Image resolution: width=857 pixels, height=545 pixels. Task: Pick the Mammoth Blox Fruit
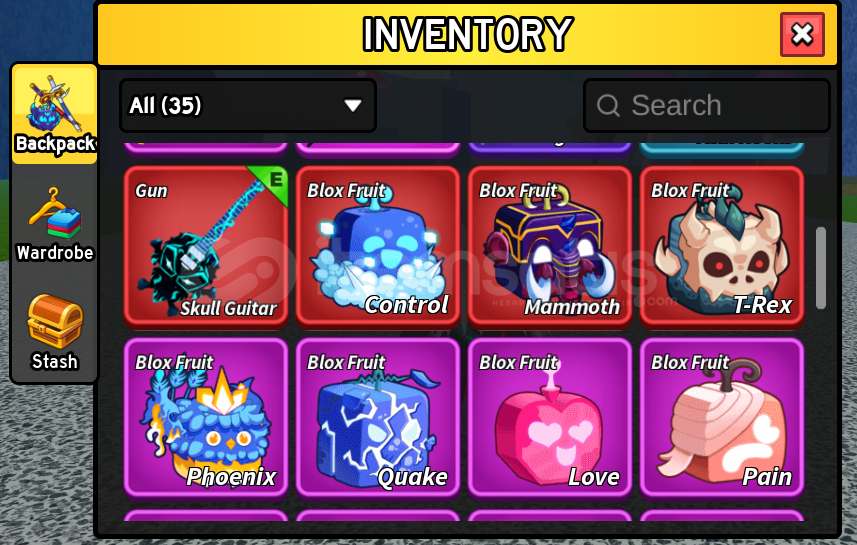point(550,247)
